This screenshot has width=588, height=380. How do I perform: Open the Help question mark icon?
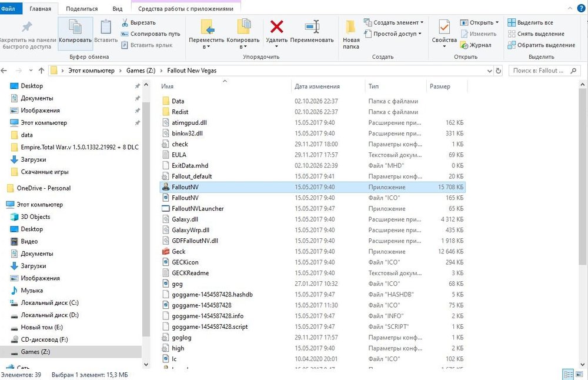[x=582, y=8]
